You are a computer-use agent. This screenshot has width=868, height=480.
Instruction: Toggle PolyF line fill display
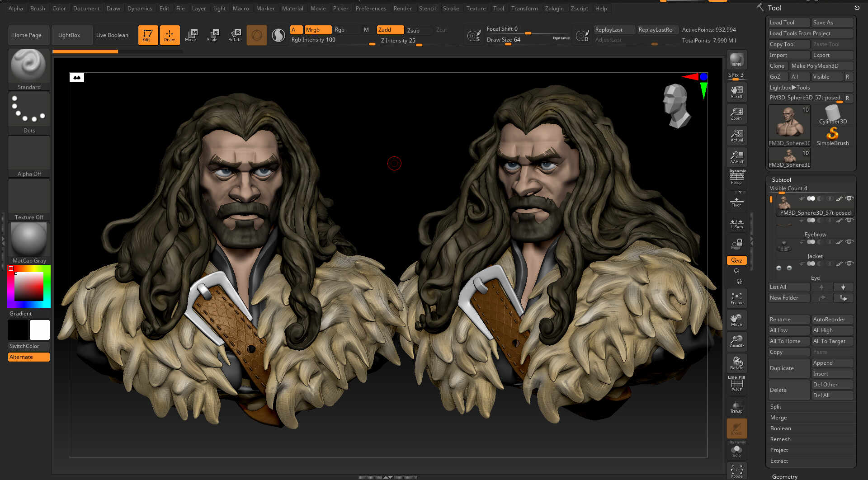(736, 384)
